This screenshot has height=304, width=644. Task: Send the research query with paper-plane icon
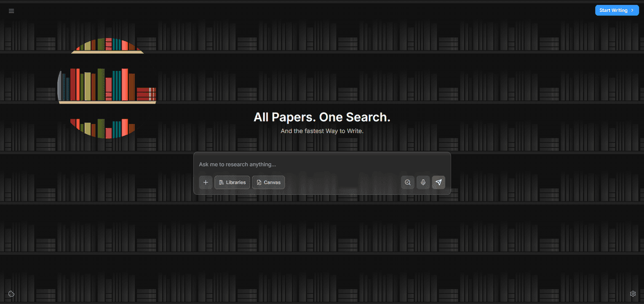pyautogui.click(x=439, y=182)
